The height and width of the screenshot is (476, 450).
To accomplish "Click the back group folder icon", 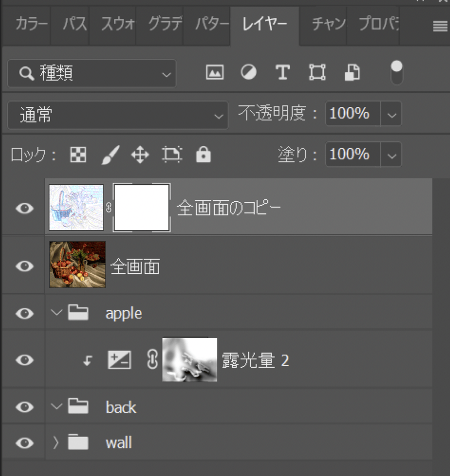I will (78, 406).
